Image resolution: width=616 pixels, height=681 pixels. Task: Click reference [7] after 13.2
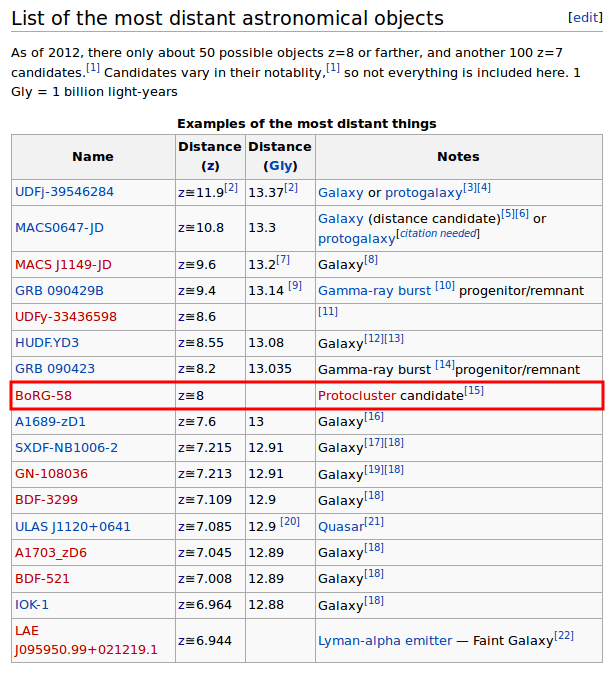(283, 260)
